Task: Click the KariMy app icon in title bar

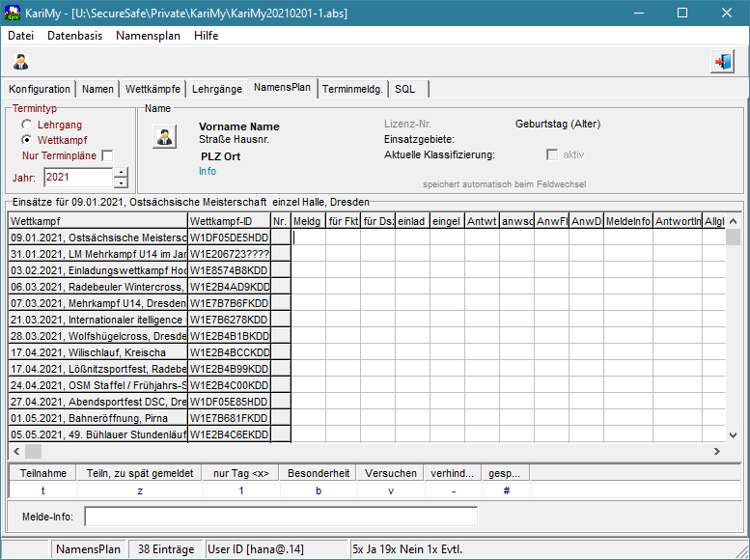Action: 13,13
